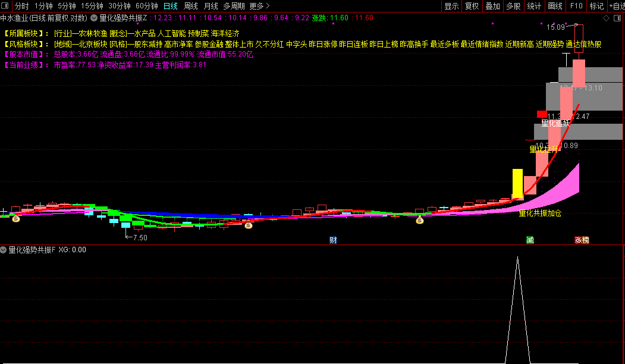
Task: Open the 显示 display menu
Action: point(451,6)
